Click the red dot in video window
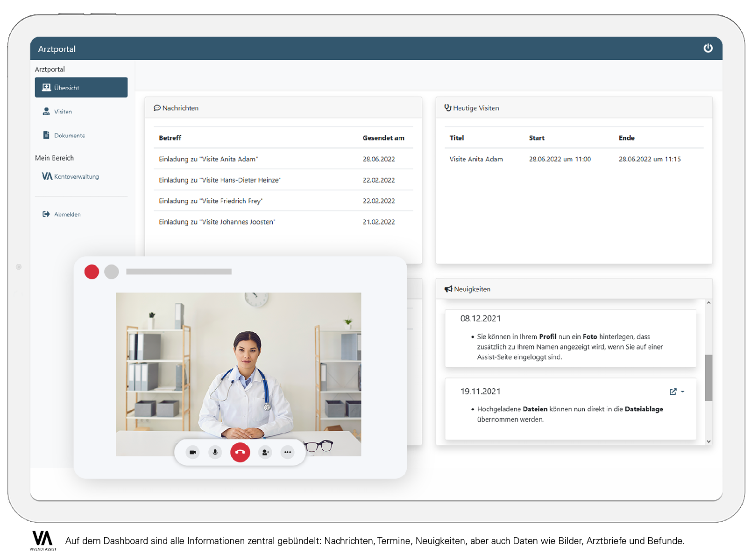 pyautogui.click(x=92, y=272)
